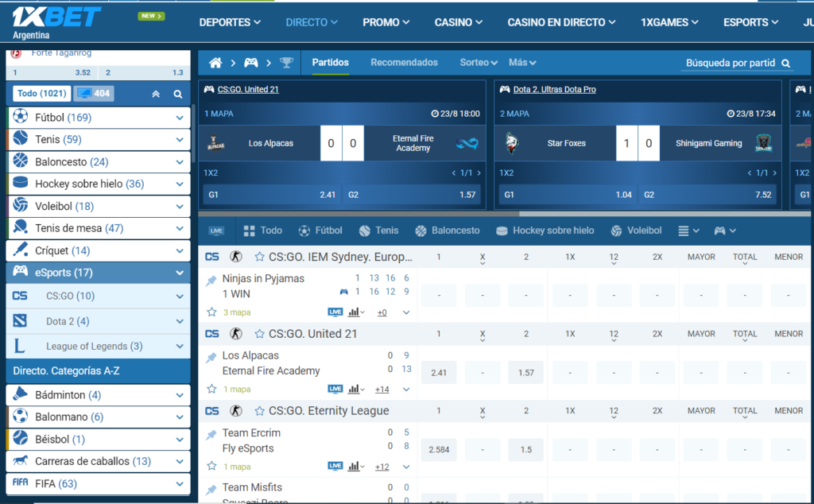Open Fútbol (169) sport category

click(x=98, y=118)
